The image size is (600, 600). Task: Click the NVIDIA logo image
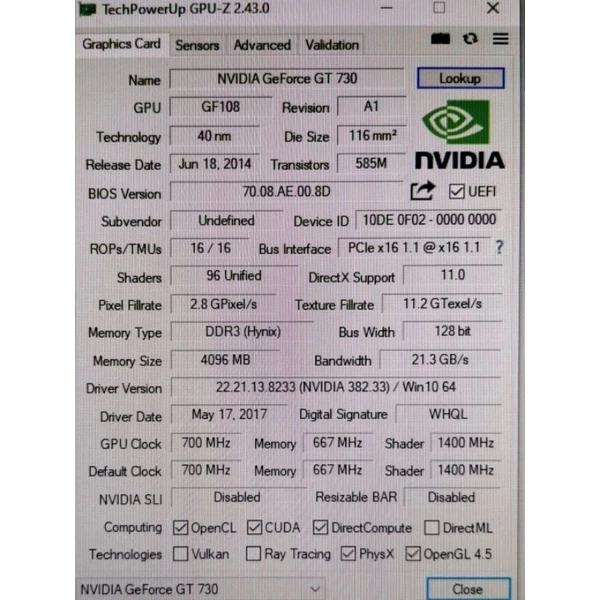coord(460,134)
